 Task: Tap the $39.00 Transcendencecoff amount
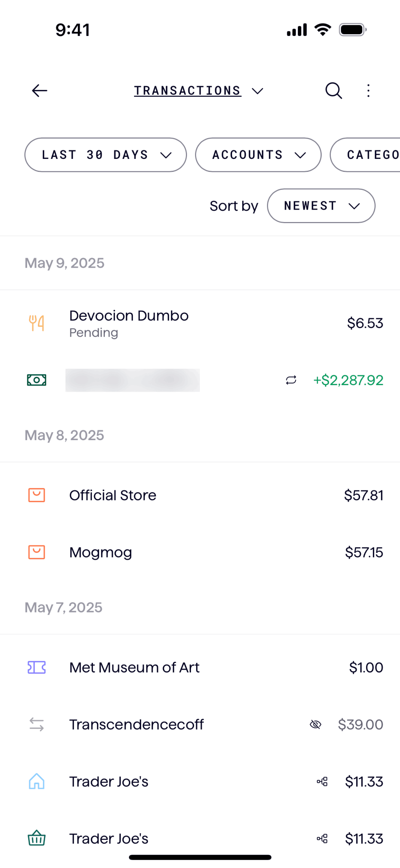pos(360,724)
